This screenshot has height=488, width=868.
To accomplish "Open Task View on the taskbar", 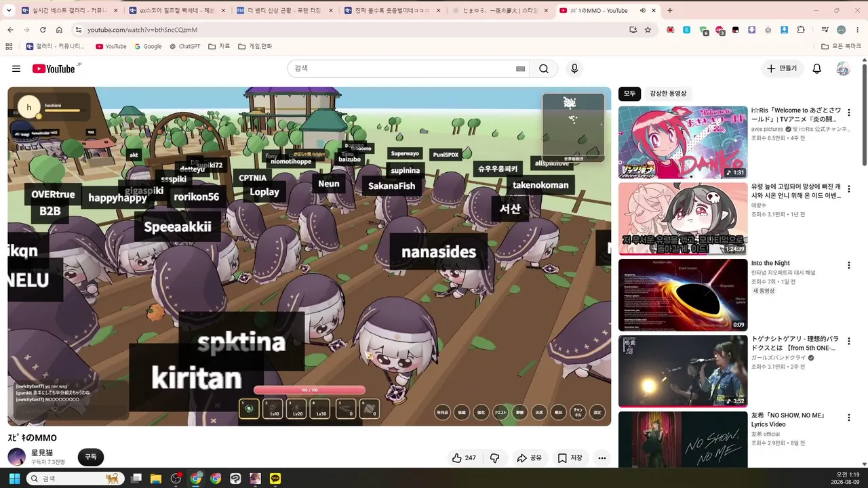I will pos(136,479).
